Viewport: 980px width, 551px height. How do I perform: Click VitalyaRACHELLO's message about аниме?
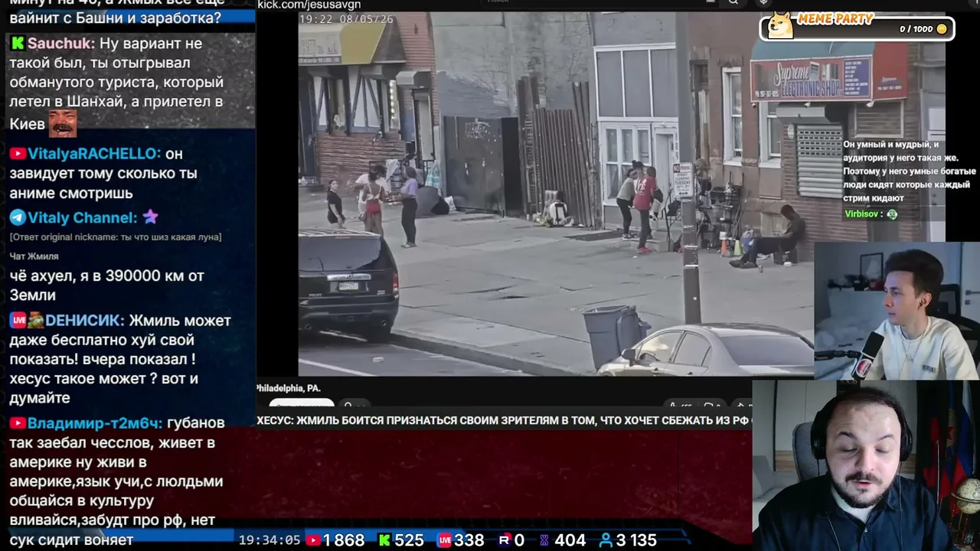pos(103,174)
